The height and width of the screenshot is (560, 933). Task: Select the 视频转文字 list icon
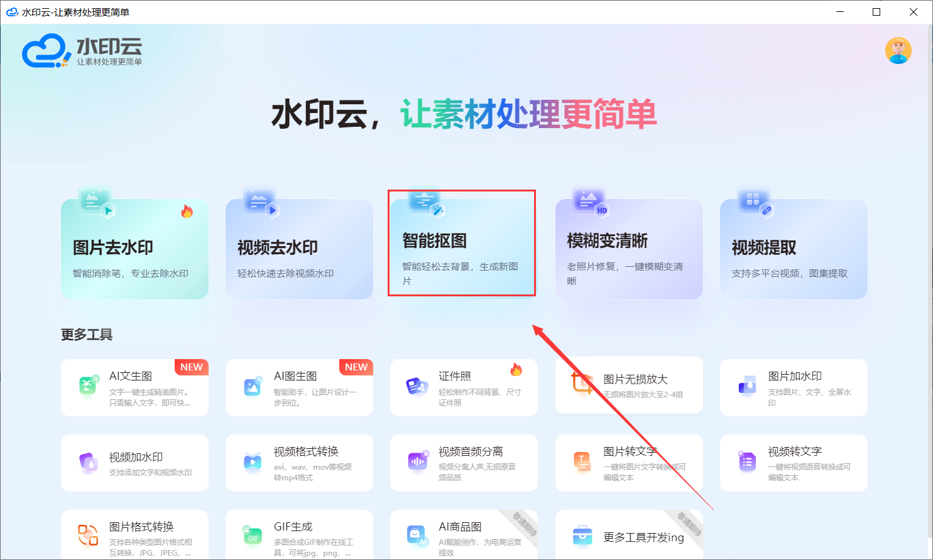tap(747, 462)
